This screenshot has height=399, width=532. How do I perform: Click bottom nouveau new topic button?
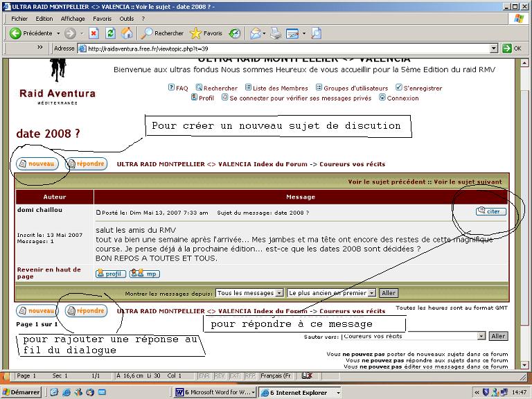pos(37,311)
